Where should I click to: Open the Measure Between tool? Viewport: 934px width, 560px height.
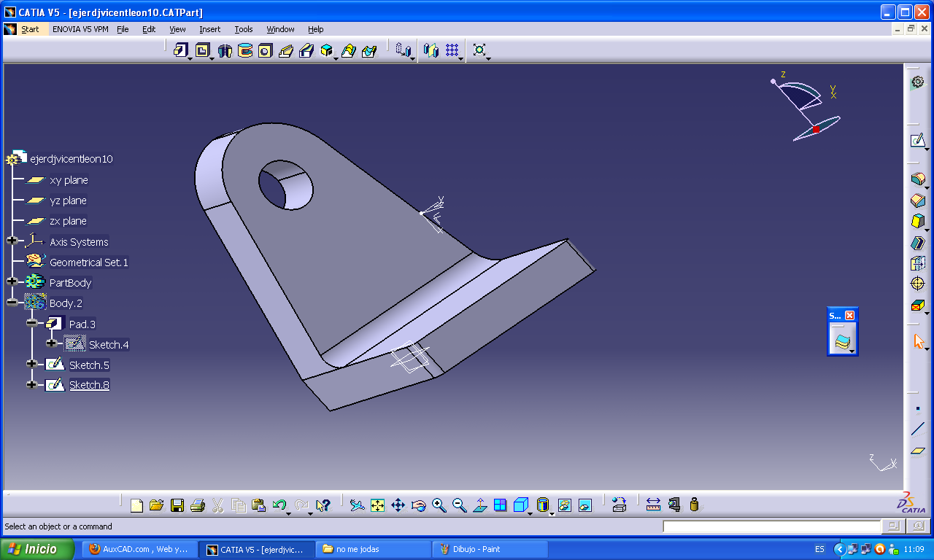(653, 505)
